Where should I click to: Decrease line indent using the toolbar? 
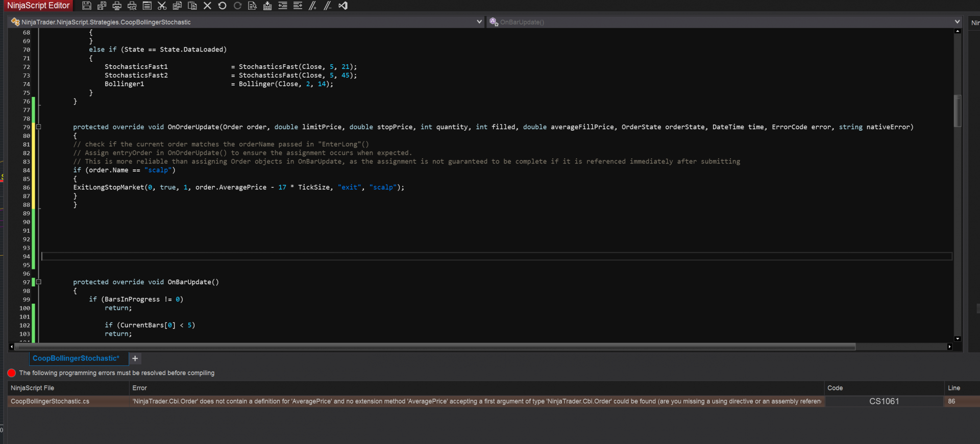click(x=283, y=6)
